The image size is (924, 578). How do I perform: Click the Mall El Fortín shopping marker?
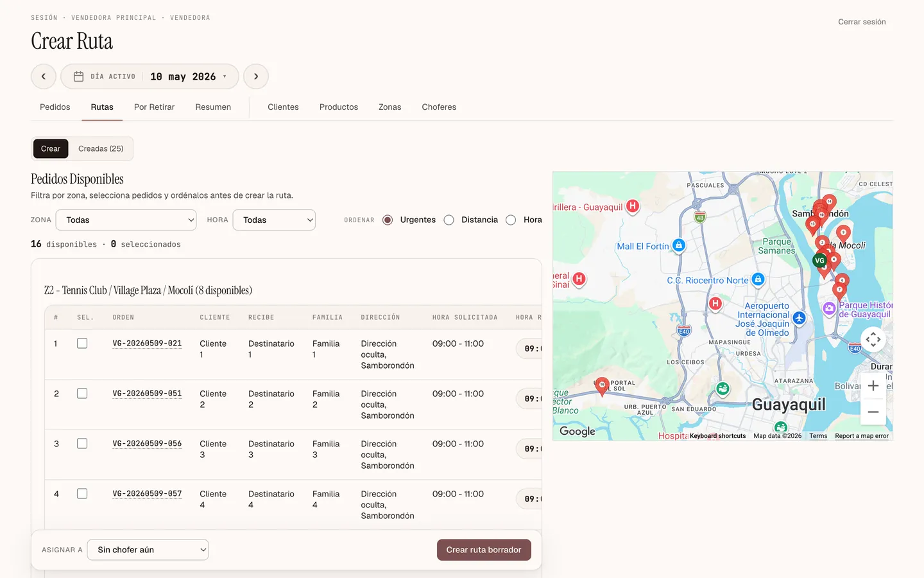pos(679,245)
